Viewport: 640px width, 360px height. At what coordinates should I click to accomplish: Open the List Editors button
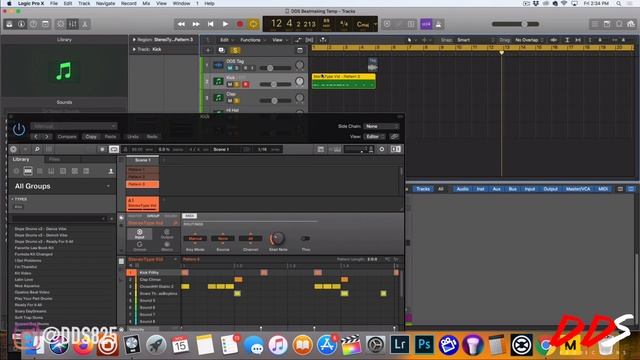pyautogui.click(x=596, y=24)
